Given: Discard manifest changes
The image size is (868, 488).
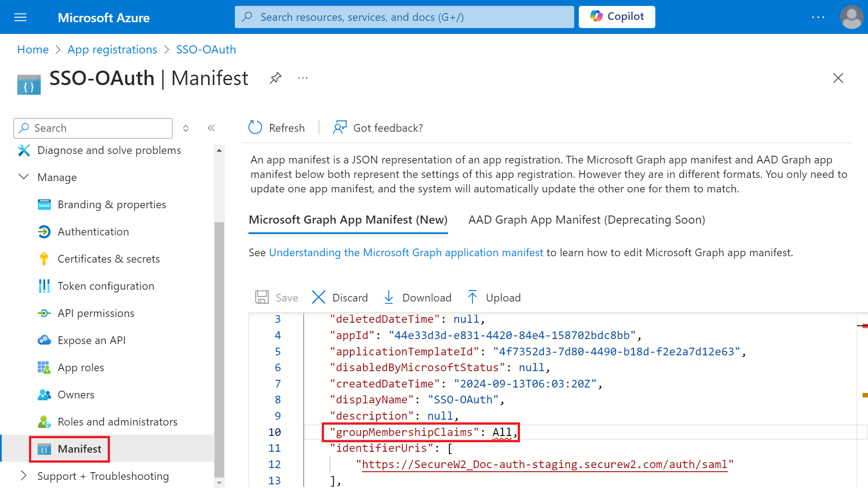Looking at the screenshot, I should point(340,297).
